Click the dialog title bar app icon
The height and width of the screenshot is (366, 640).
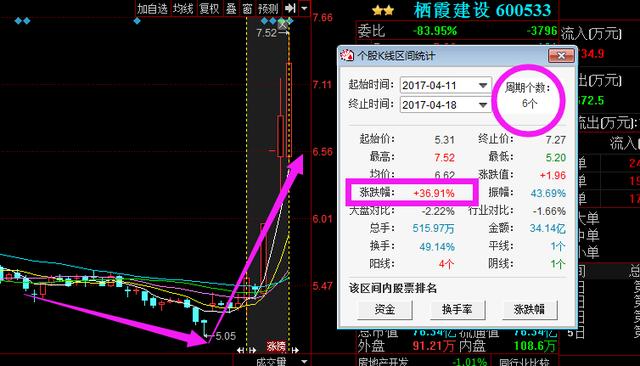[347, 55]
